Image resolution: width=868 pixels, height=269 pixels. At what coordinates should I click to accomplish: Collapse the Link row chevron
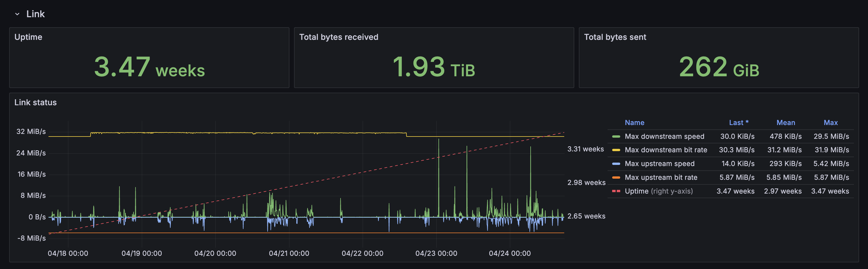pos(17,14)
